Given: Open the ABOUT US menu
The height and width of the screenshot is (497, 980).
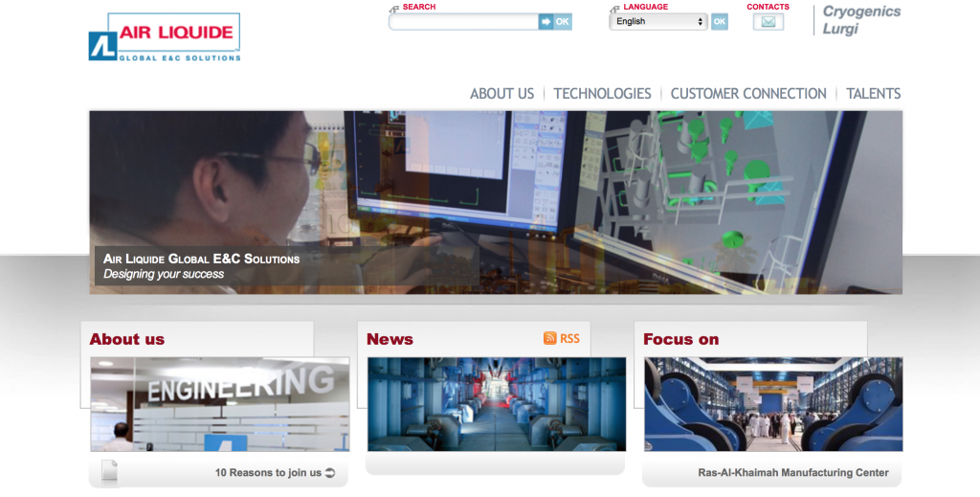Looking at the screenshot, I should click(x=501, y=94).
